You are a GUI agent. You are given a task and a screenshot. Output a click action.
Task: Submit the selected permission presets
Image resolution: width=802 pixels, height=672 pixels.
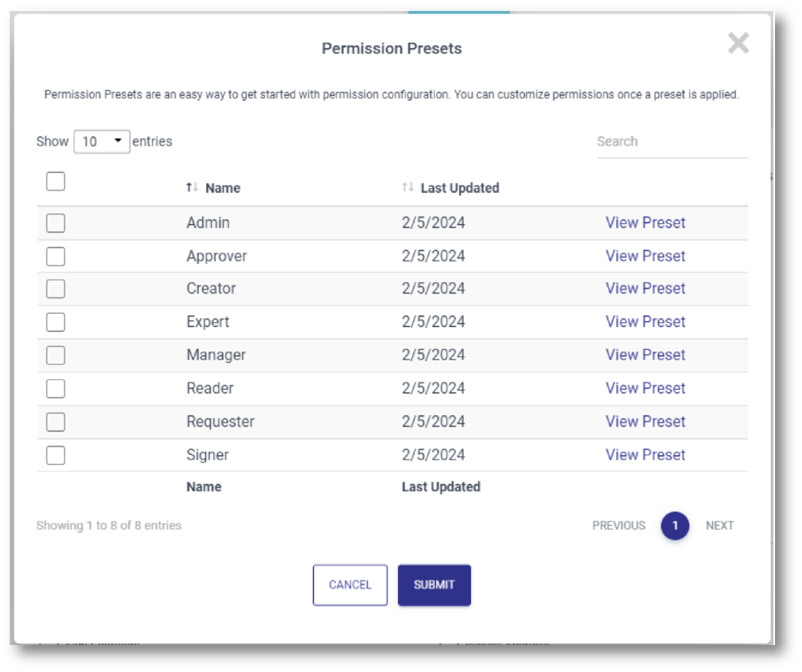[434, 585]
